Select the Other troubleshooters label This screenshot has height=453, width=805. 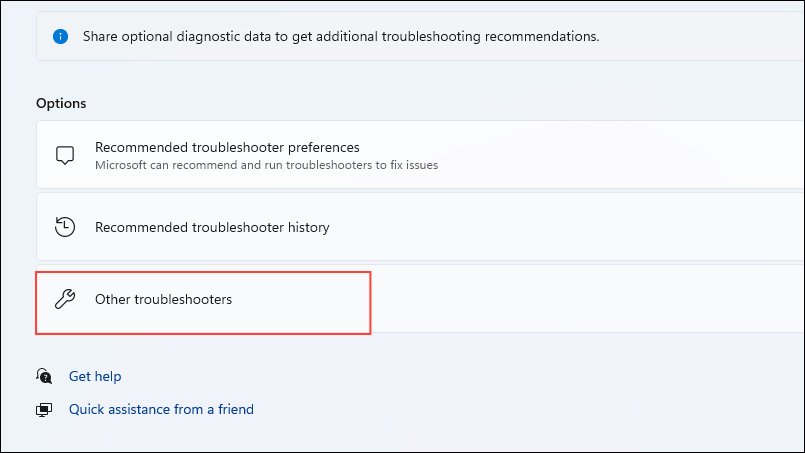click(163, 299)
